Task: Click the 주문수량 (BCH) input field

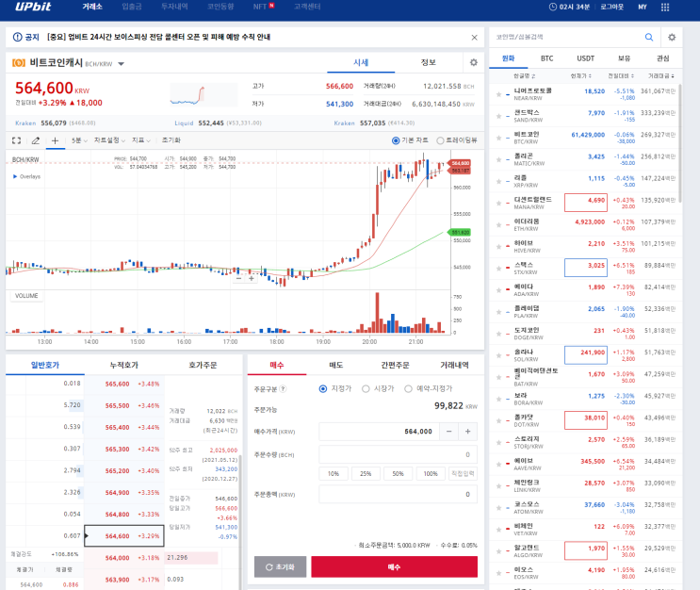Action: (399, 454)
